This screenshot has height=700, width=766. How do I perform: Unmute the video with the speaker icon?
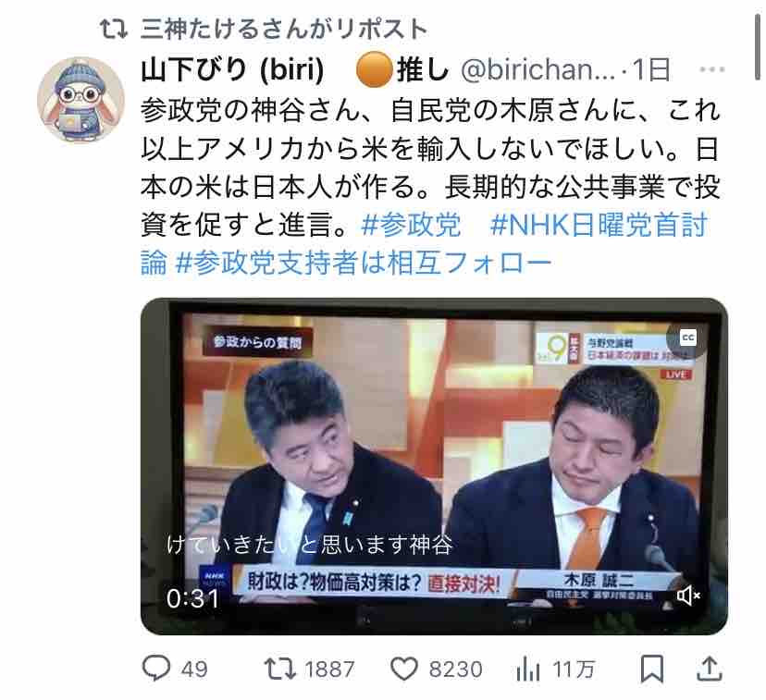[x=688, y=596]
